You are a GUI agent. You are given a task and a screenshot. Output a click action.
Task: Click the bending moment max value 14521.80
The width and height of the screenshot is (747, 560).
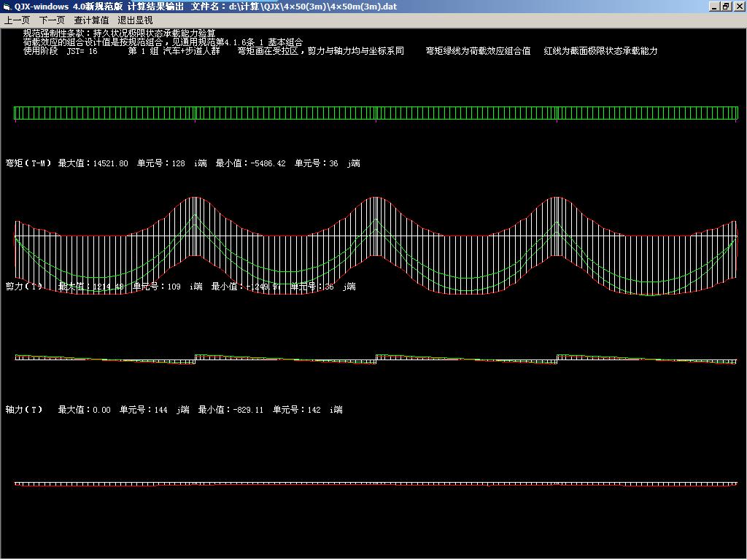(111, 163)
